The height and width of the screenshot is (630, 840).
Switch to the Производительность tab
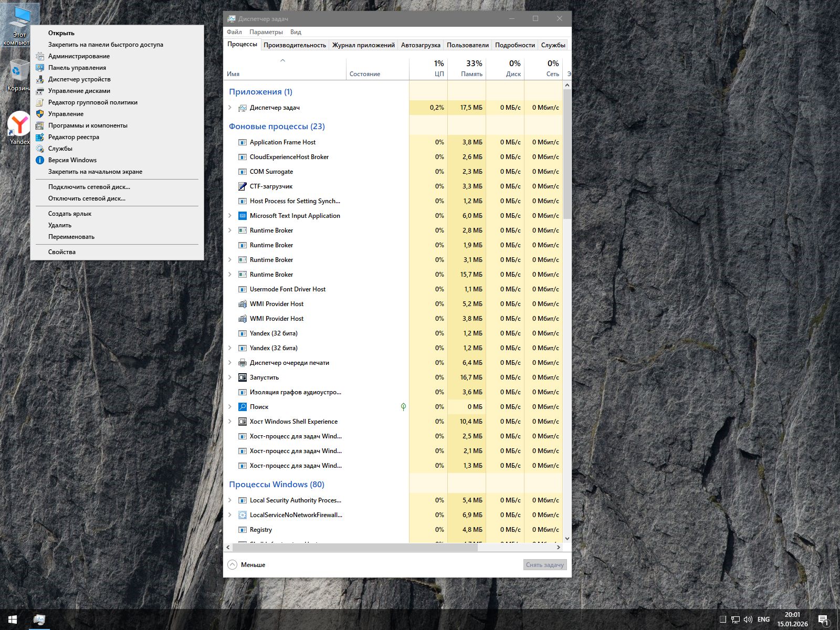(295, 45)
